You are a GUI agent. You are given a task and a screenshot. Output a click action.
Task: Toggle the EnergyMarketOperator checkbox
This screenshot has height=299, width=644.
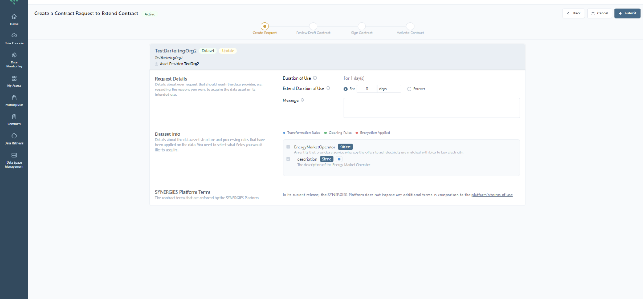[x=289, y=147]
